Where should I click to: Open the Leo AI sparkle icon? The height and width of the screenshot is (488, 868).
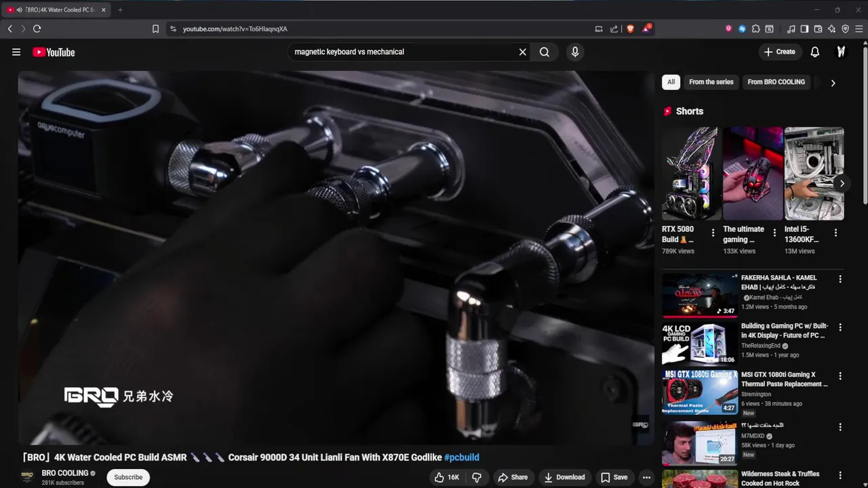831,29
